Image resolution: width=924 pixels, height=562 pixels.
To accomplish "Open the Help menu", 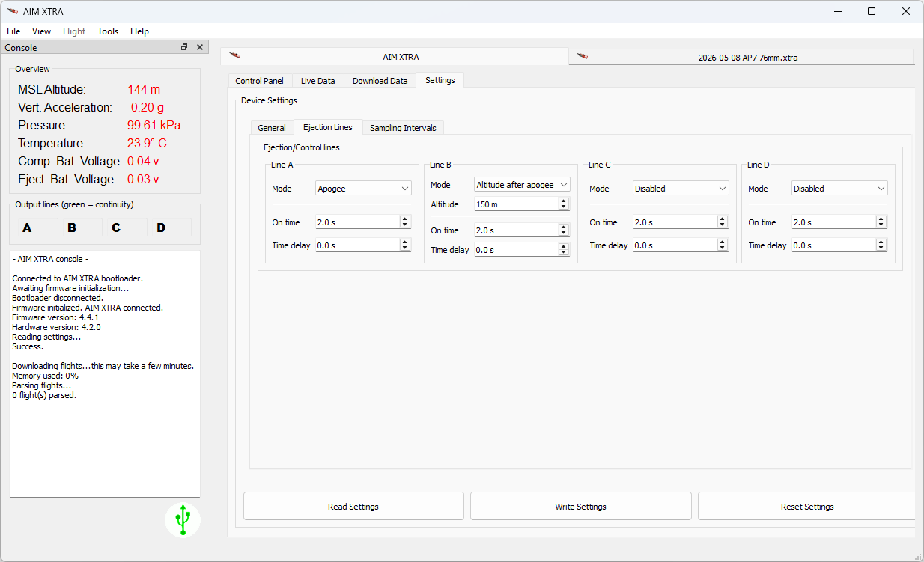I will click(139, 31).
